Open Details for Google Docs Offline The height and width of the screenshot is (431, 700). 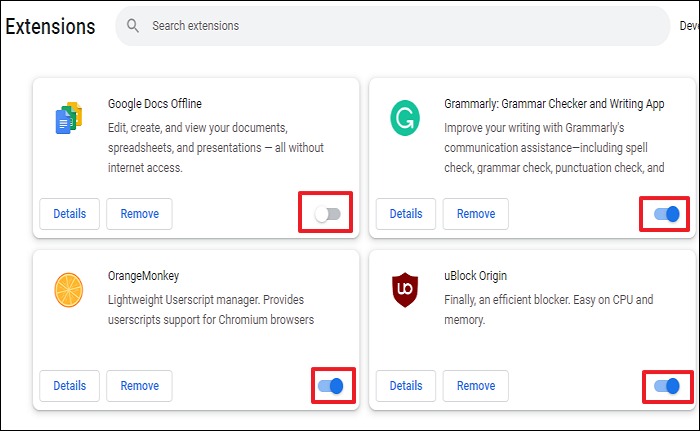tap(69, 214)
